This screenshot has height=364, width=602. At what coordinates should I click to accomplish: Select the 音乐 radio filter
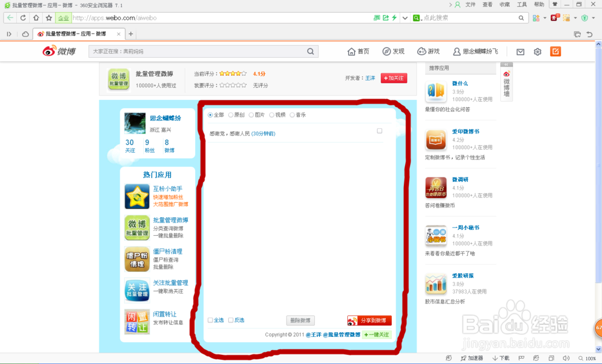coord(292,115)
